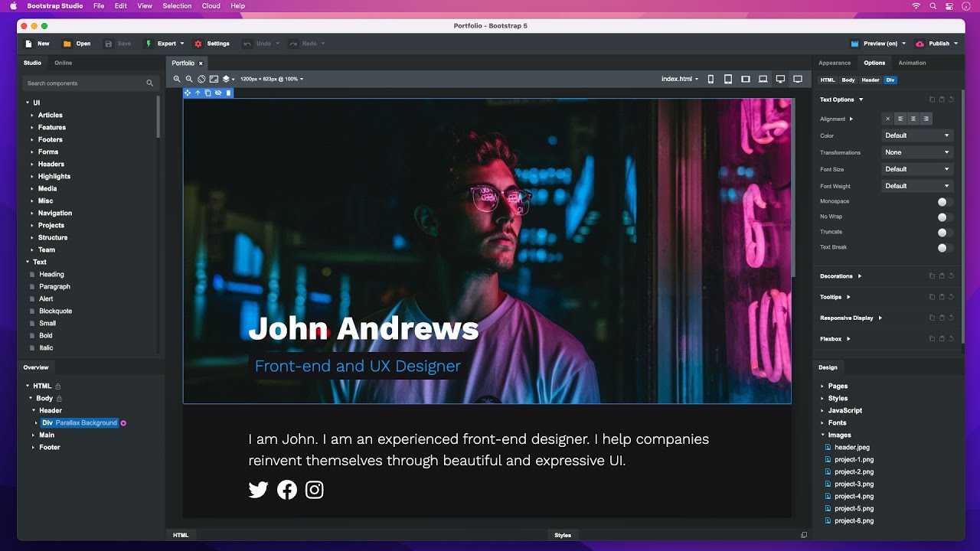Toggle the Monospace switch
980x551 pixels.
click(945, 201)
